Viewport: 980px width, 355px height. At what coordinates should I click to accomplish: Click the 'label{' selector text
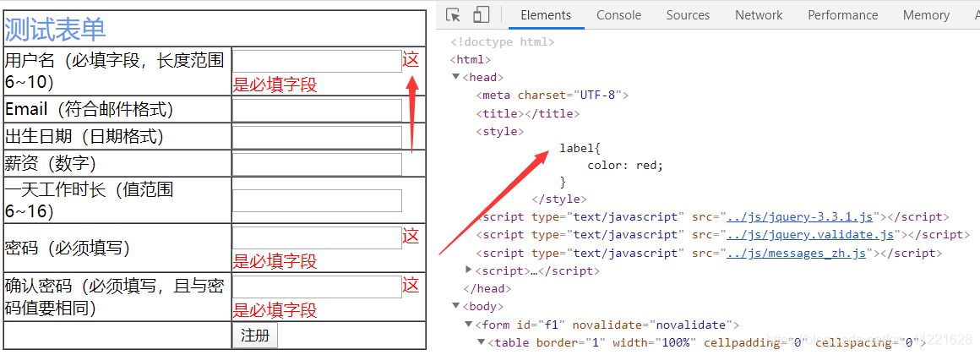pos(580,148)
